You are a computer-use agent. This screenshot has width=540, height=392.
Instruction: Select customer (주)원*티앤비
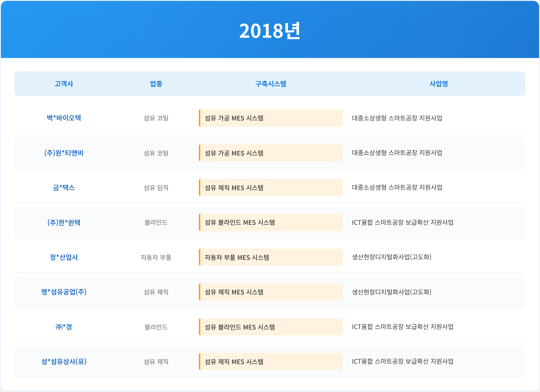64,153
